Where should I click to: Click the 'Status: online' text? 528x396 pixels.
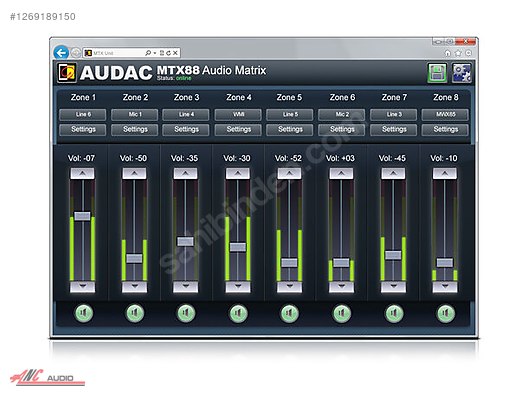pos(174,78)
